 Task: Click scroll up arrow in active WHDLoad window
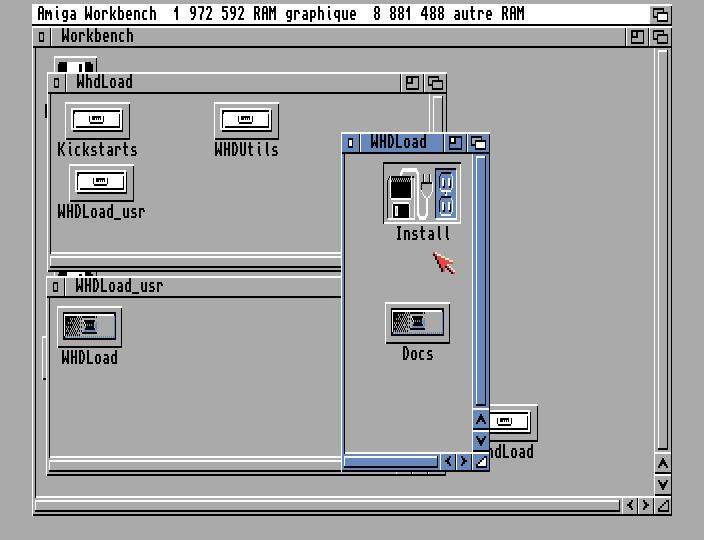click(x=481, y=420)
